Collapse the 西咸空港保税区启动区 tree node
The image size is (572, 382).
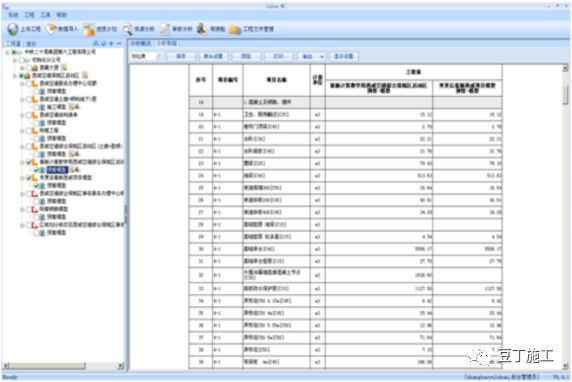pyautogui.click(x=15, y=76)
